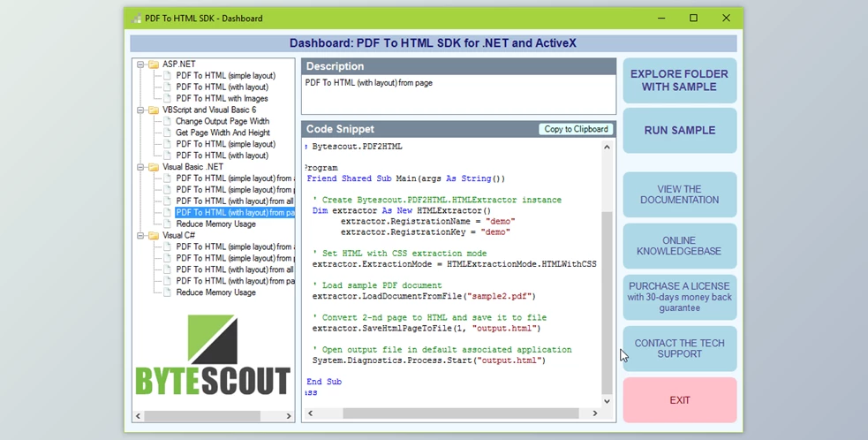Click file icon of VBScript 'PDF To HTML (with layout)'
Viewport: 868px width, 440px height.
coord(167,156)
